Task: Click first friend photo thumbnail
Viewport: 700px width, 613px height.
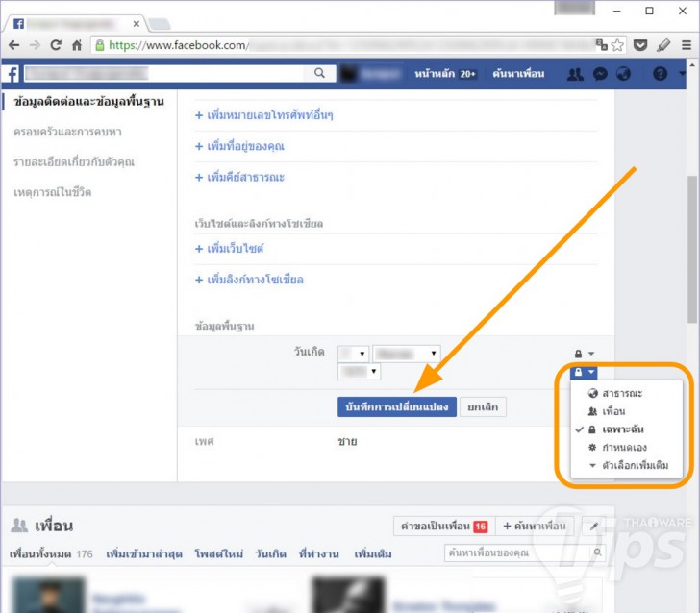Action: pos(49,596)
